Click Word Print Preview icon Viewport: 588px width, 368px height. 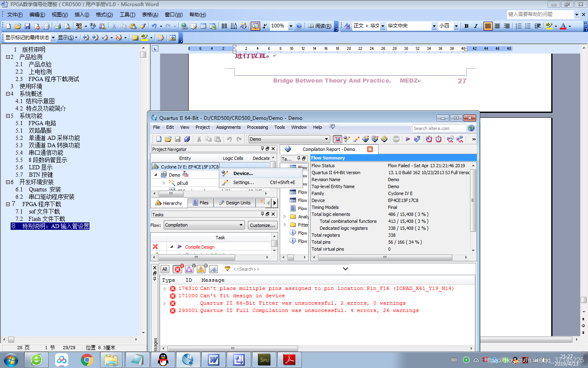pos(67,26)
